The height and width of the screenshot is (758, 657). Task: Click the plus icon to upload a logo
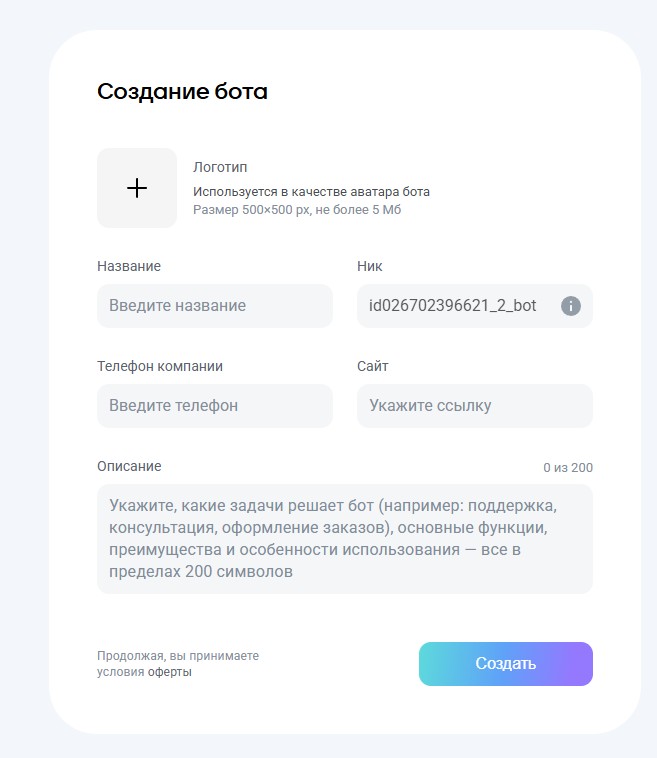137,188
